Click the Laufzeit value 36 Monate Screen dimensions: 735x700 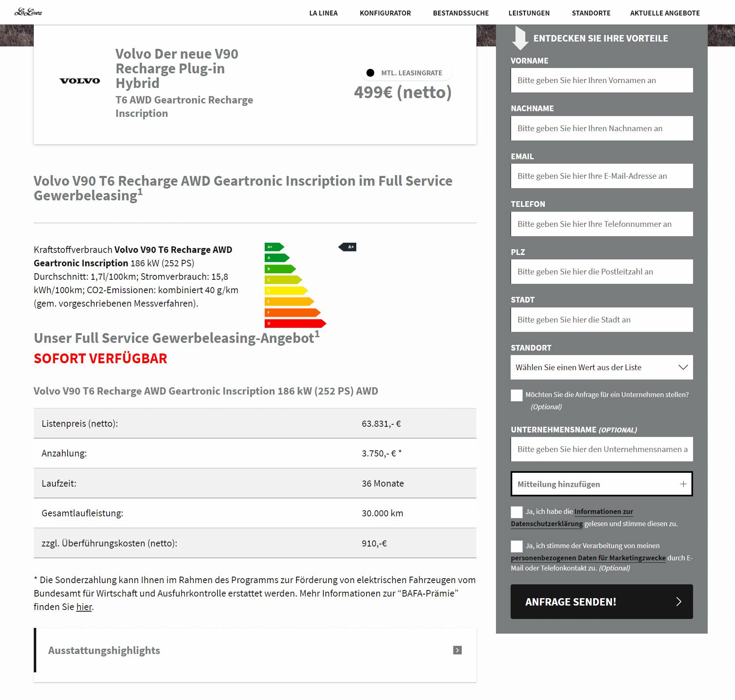383,483
